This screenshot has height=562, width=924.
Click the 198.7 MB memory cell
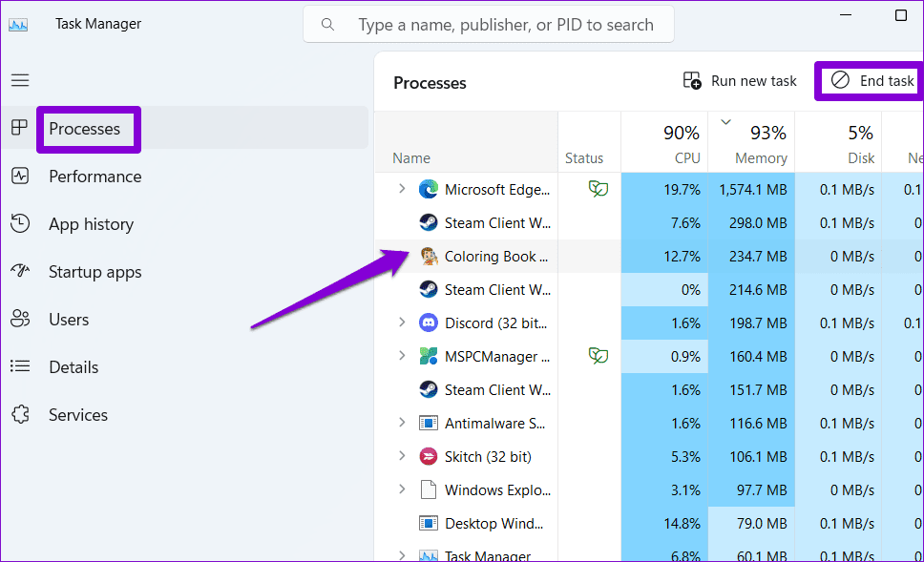tap(751, 323)
